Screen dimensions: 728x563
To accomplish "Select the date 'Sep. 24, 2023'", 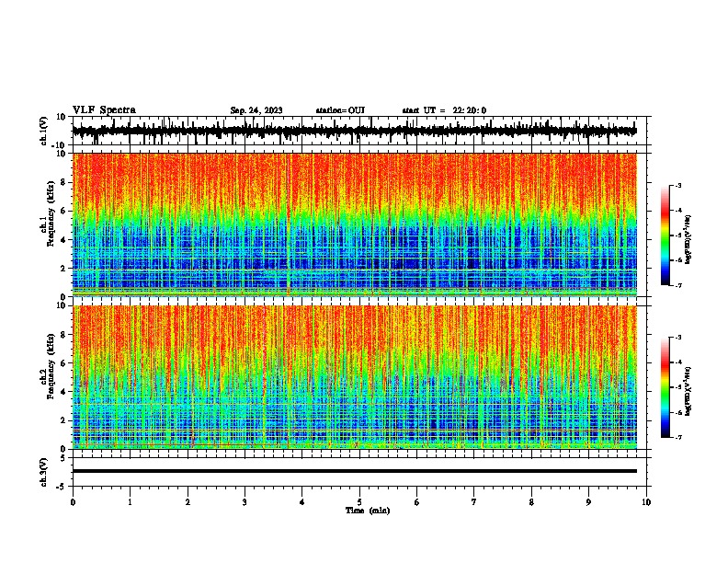I will (256, 110).
